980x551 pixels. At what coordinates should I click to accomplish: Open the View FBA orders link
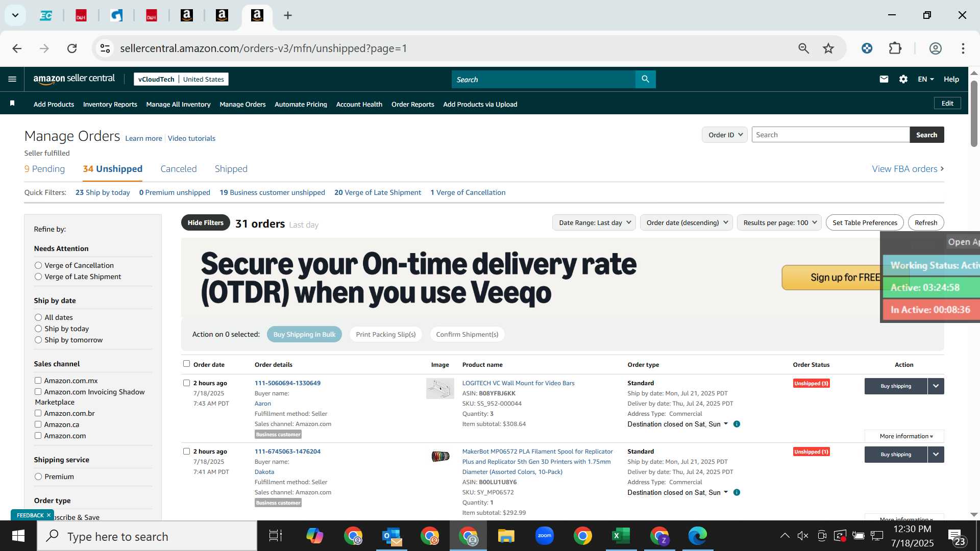[x=908, y=169]
